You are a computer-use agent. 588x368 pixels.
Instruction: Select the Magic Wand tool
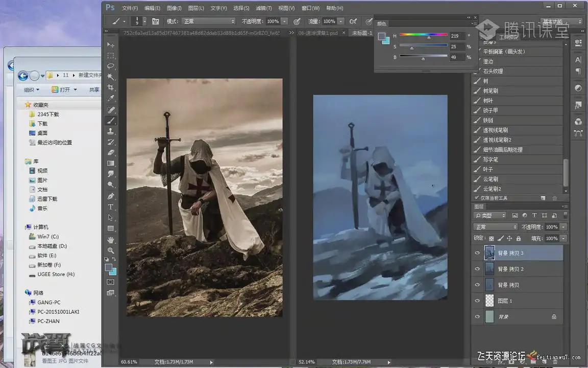click(x=110, y=77)
